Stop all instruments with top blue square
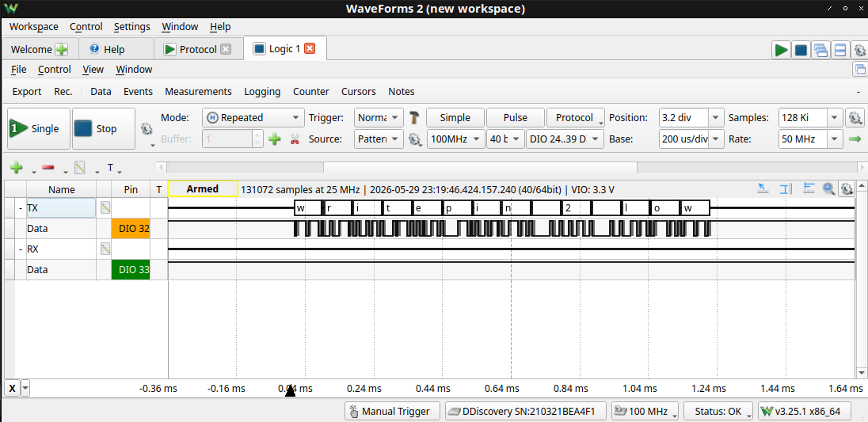The height and width of the screenshot is (422, 868). [801, 51]
